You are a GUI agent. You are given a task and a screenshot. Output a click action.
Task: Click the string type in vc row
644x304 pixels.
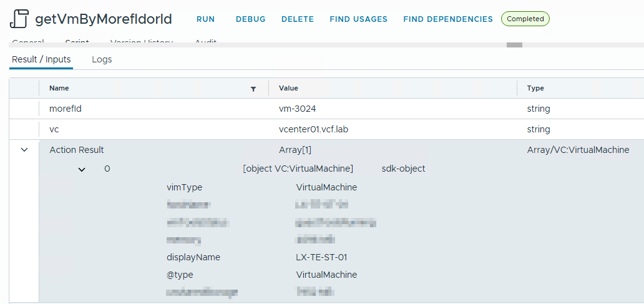[x=539, y=129]
